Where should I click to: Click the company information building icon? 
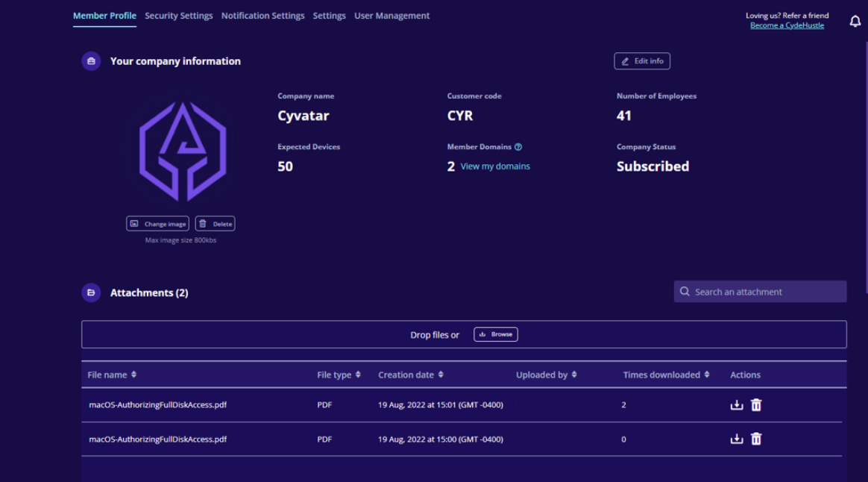tap(90, 60)
